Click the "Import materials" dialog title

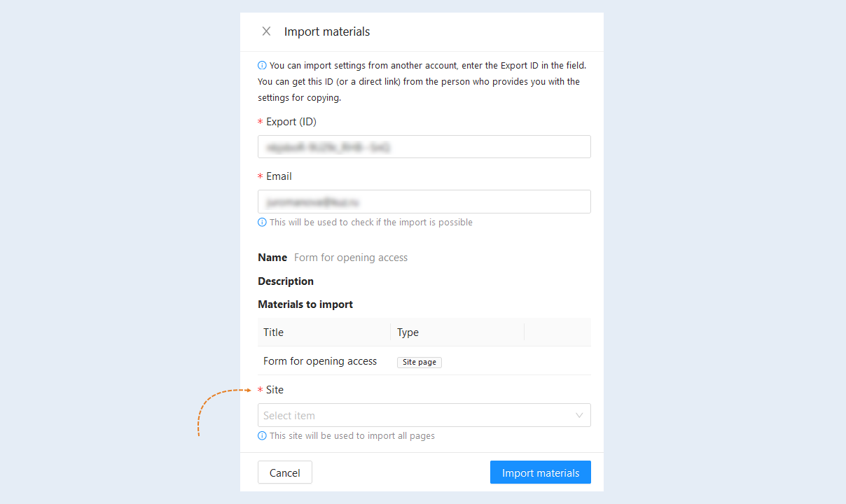click(x=327, y=31)
